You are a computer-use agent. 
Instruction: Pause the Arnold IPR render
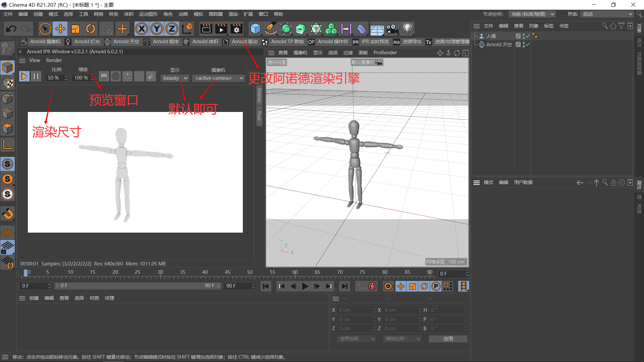click(36, 77)
